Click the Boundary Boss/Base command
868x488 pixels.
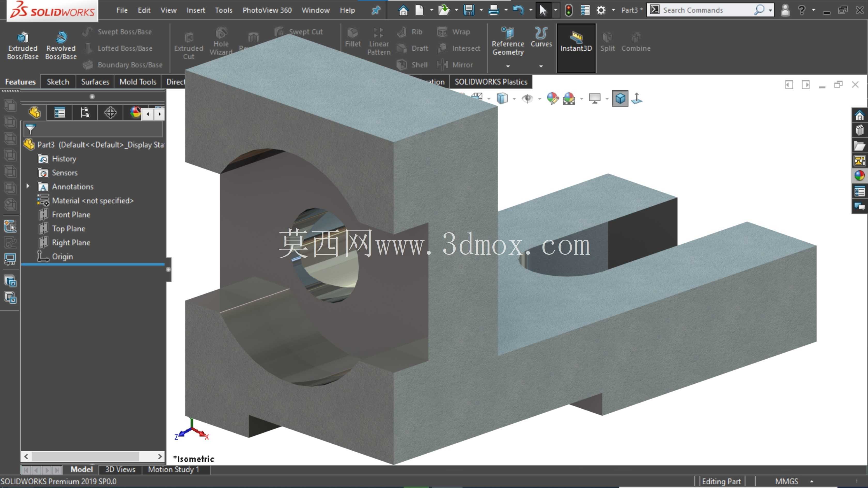[123, 65]
